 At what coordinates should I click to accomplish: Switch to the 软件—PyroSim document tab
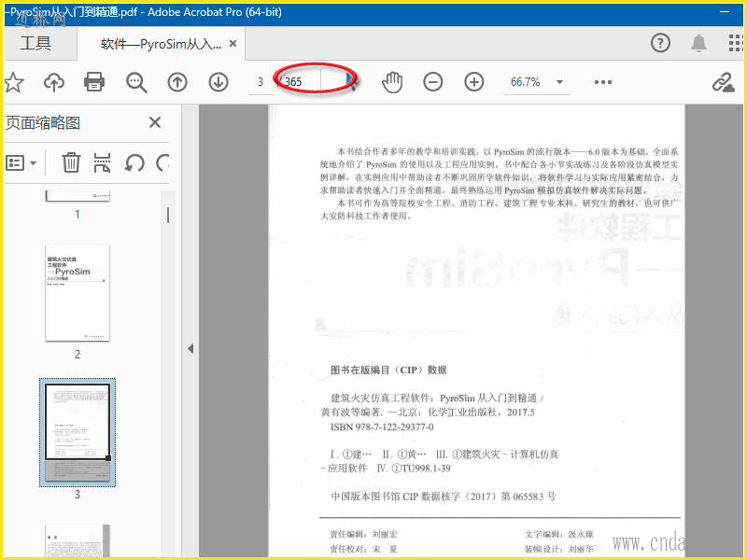click(161, 44)
